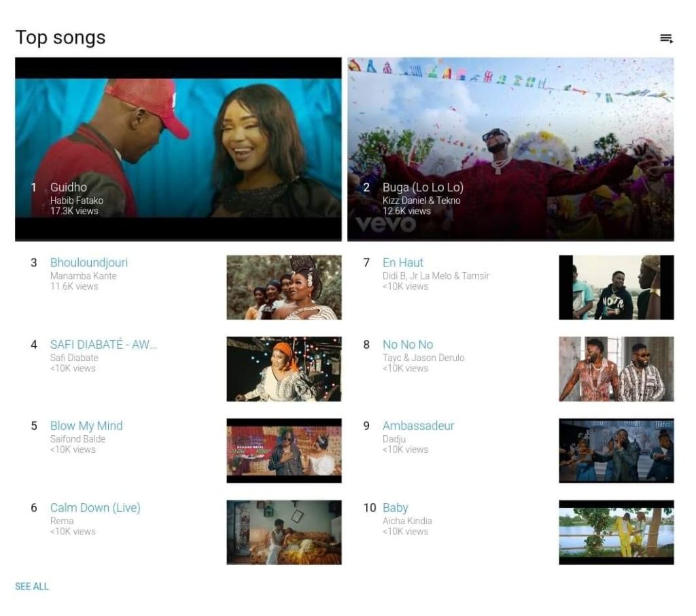
Task: Click the Baby video thumbnail by Aicha Kindia
Action: [x=616, y=532]
